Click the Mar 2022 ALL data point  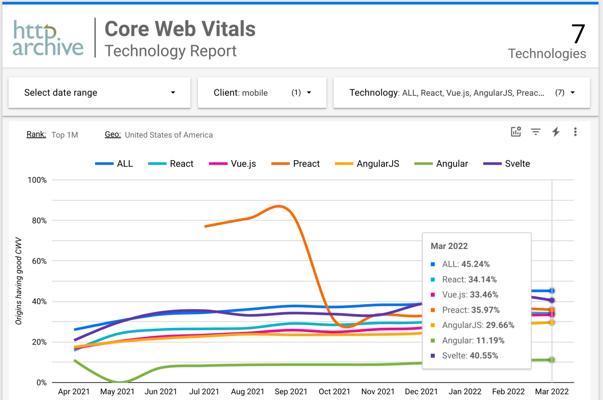click(x=552, y=291)
